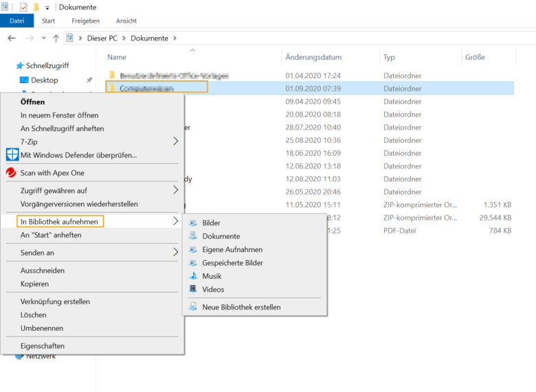Screen dimensions: 536x392
Task: Expand the chevron after Dieser PC
Action: tap(124, 38)
